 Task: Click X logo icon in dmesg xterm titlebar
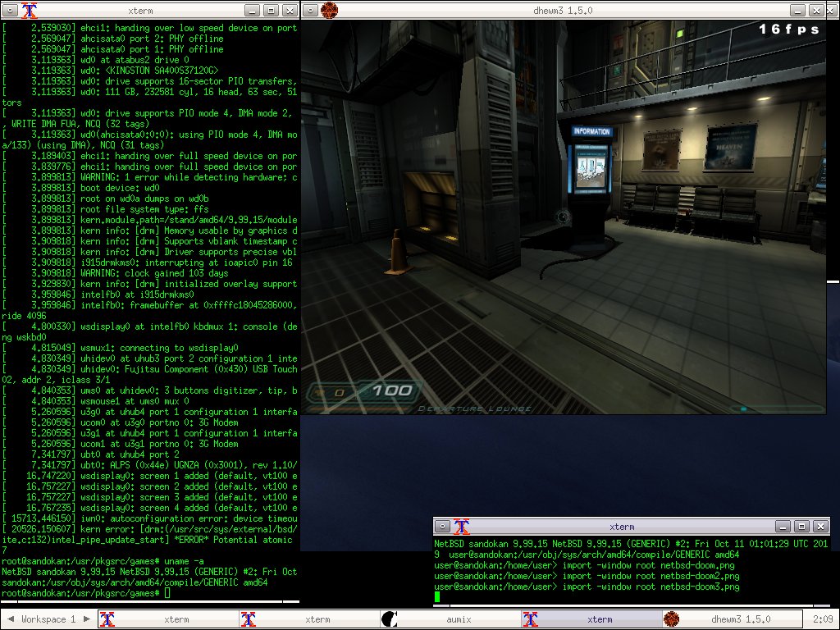(x=29, y=10)
